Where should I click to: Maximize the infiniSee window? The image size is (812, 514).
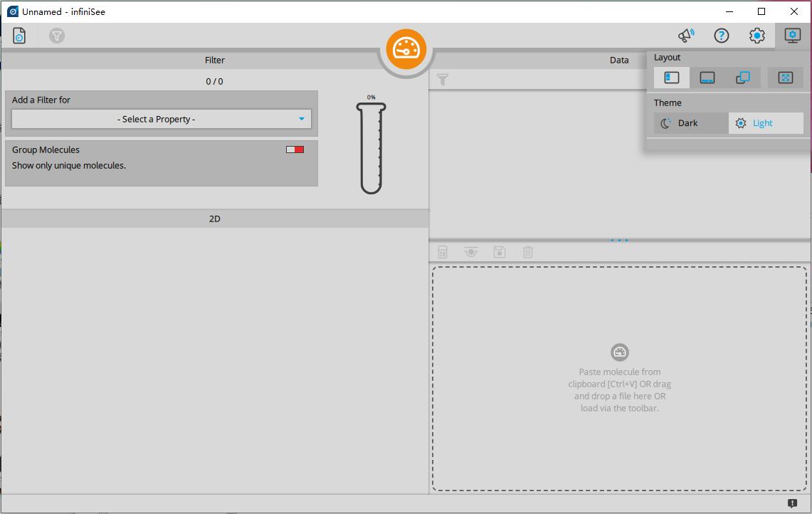761,11
